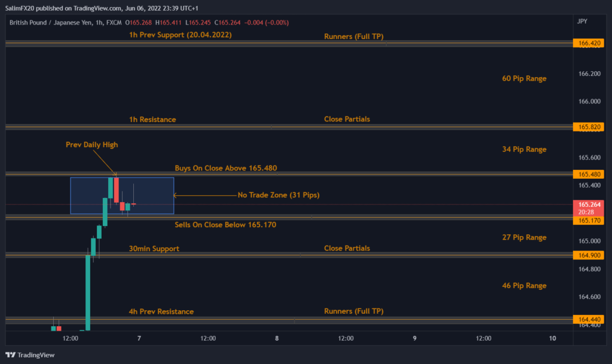The image size is (612, 364).
Task: Click the "1h Prev Support (20.04.2022)" label
Action: tap(180, 35)
